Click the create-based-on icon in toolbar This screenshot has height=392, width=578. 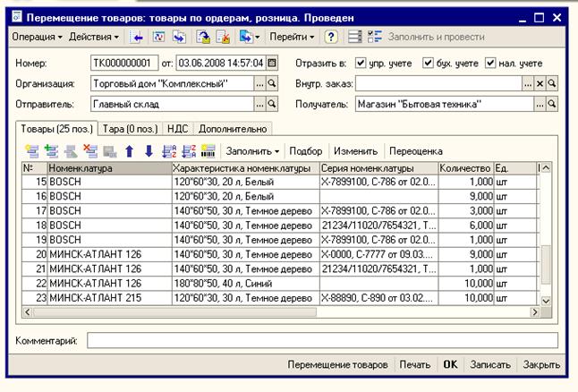245,37
